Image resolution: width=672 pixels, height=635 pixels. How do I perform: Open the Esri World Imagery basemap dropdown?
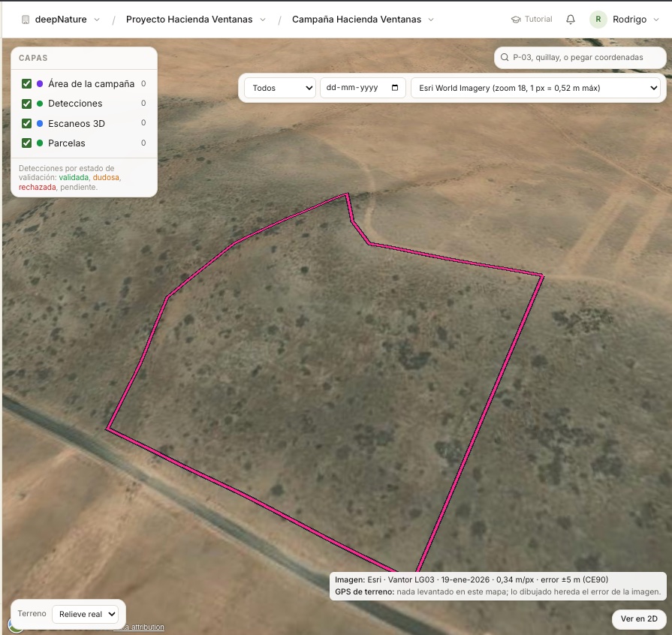[535, 88]
